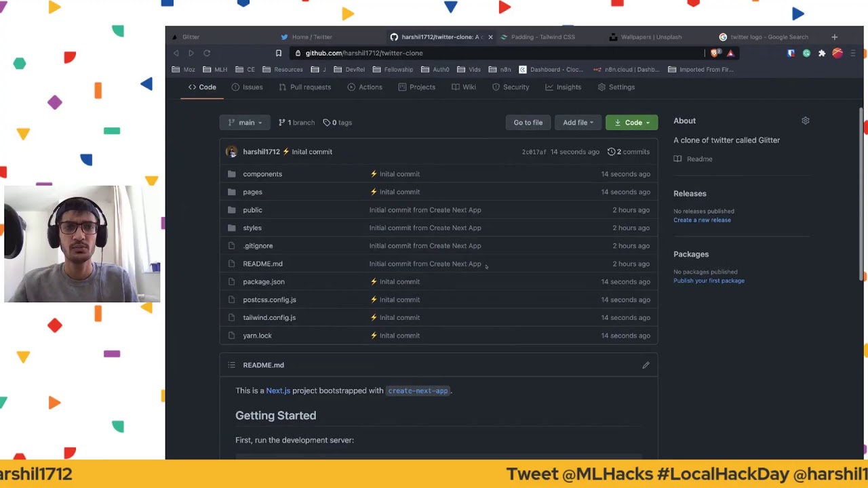Open a new browser tab with plus

click(x=834, y=37)
